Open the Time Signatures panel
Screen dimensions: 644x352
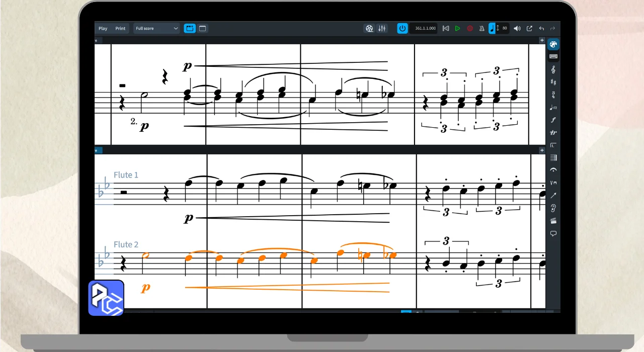[x=553, y=95]
